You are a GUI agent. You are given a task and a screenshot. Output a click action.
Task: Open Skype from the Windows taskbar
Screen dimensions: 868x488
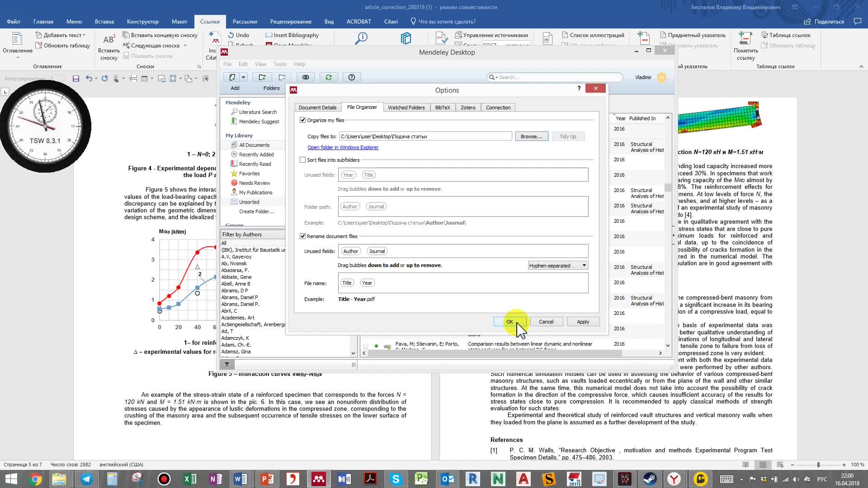396,479
